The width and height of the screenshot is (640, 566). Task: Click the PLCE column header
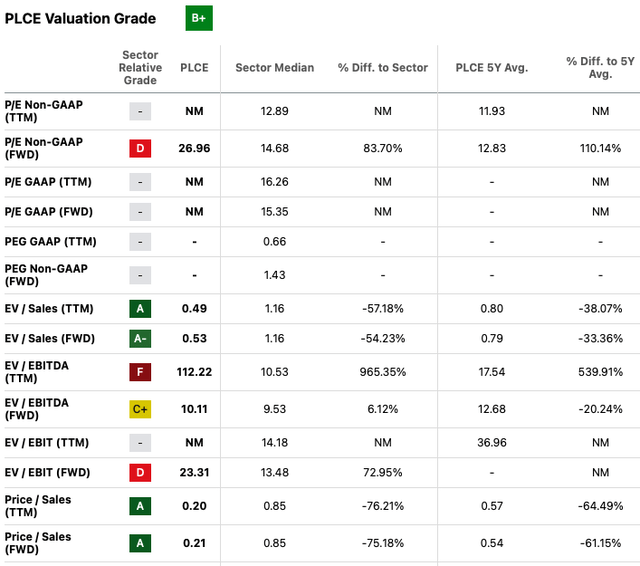(x=194, y=67)
